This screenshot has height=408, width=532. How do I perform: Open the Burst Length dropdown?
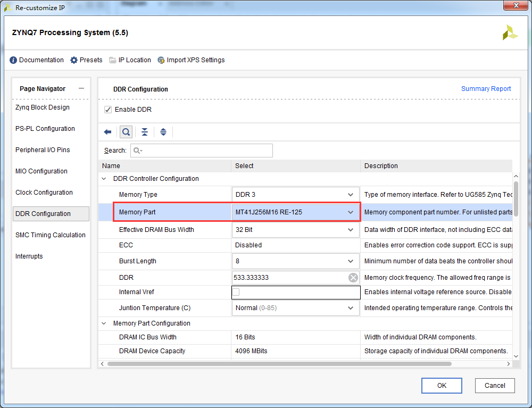tap(295, 261)
